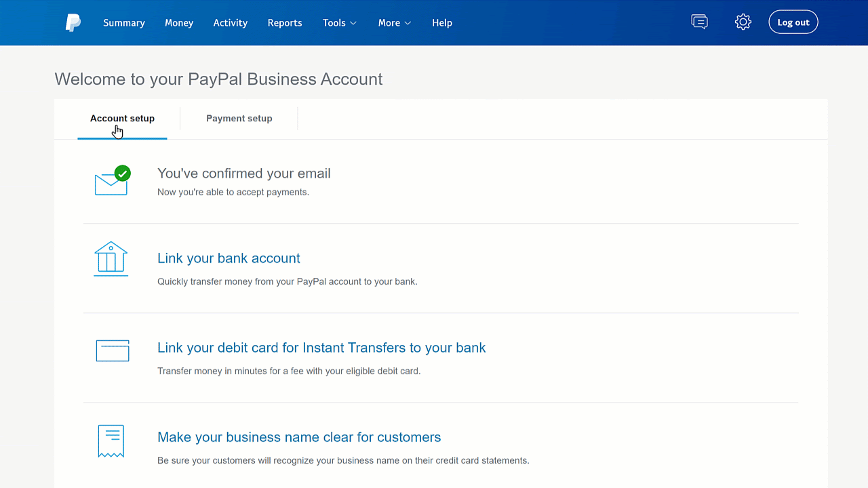The height and width of the screenshot is (488, 868).
Task: Click 'Transfer money in minutes for a fee' text
Action: point(289,371)
